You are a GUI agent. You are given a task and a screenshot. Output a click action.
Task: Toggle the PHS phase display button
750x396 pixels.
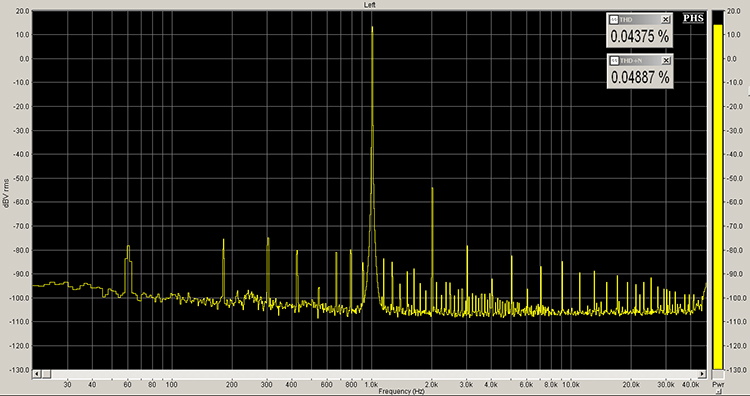[x=693, y=18]
